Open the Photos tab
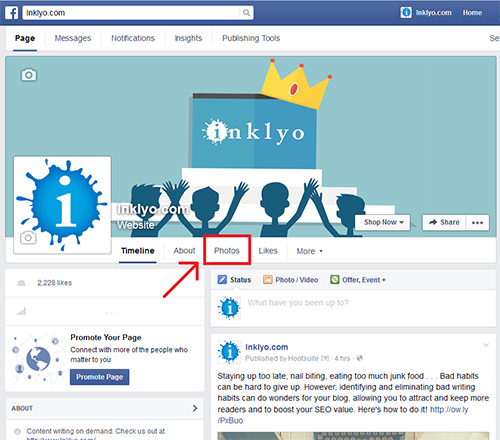Screen dimensions: 500x440 [227, 251]
